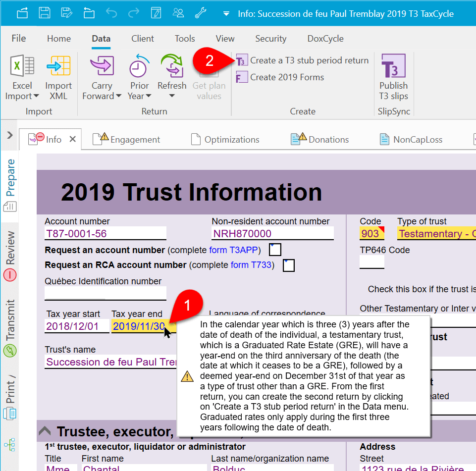
Task: Click the Create 2019 Forms icon
Action: (x=242, y=77)
